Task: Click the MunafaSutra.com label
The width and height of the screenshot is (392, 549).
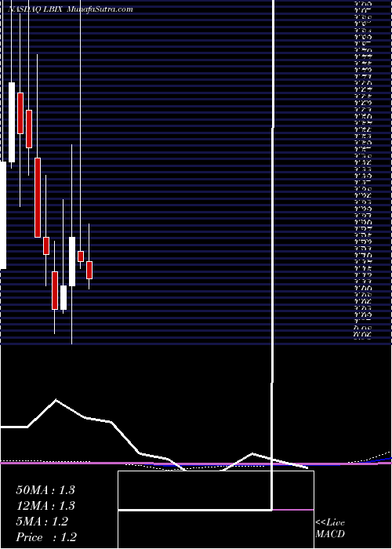Action: click(x=100, y=9)
